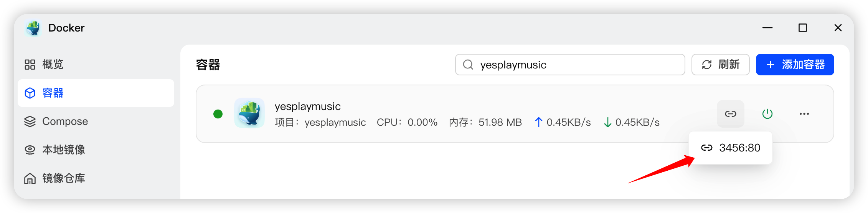Click the yesplaymusic container whale thumbnail

click(249, 113)
